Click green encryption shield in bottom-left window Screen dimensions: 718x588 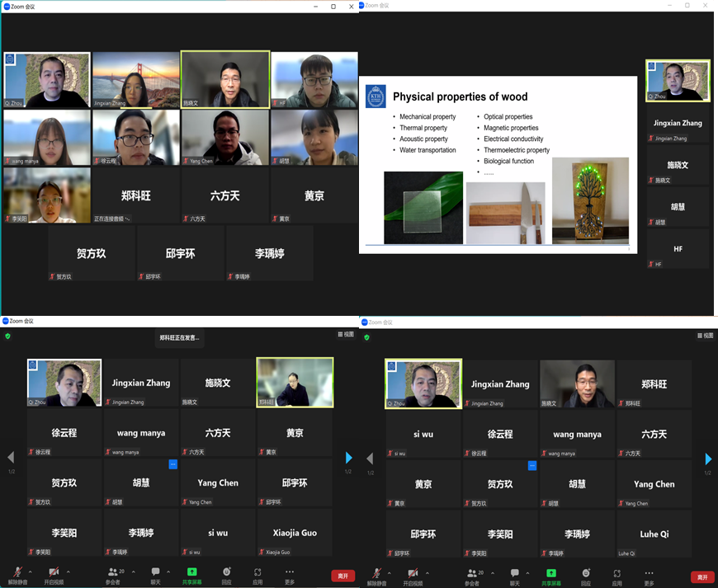(7, 336)
